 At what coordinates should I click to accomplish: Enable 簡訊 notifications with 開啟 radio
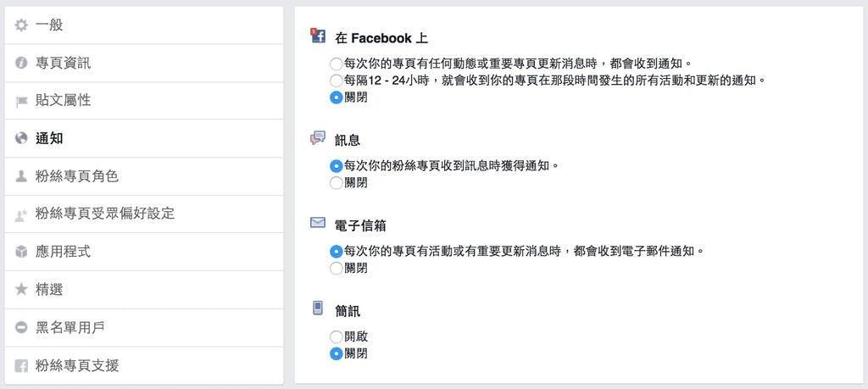point(337,336)
